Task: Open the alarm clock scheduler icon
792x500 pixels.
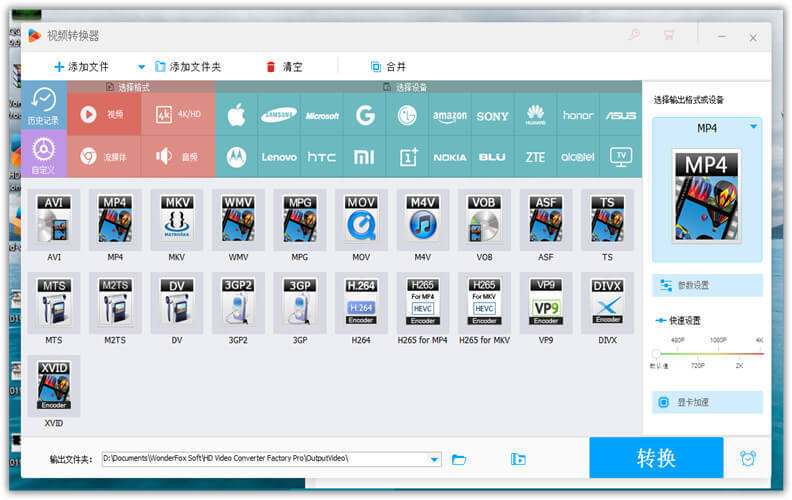Action: [748, 458]
